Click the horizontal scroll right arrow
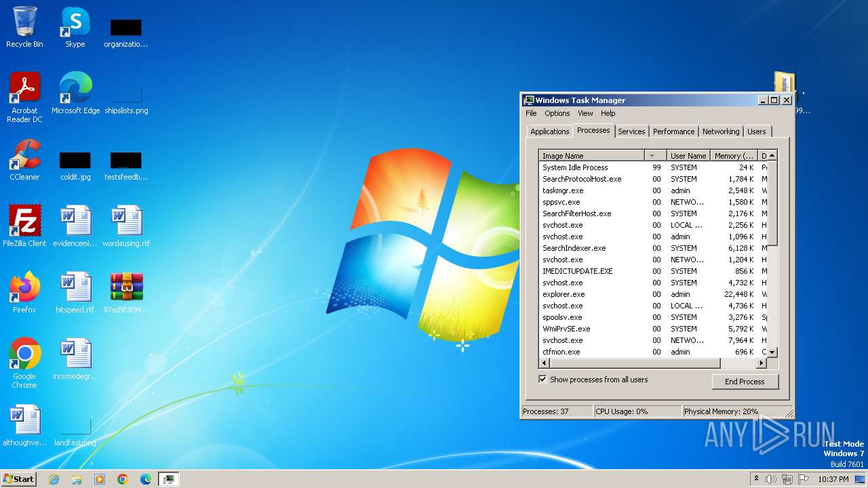 [761, 363]
